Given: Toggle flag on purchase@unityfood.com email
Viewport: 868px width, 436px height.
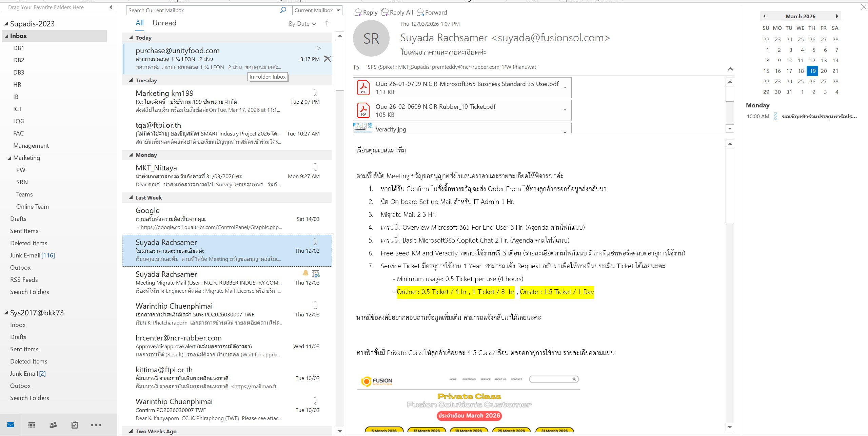Looking at the screenshot, I should 318,49.
